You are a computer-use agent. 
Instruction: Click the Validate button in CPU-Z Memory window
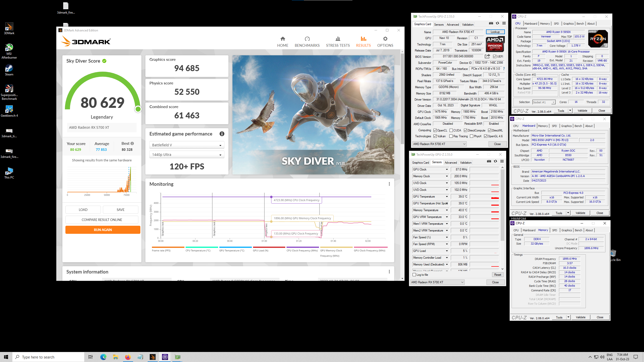(x=580, y=317)
